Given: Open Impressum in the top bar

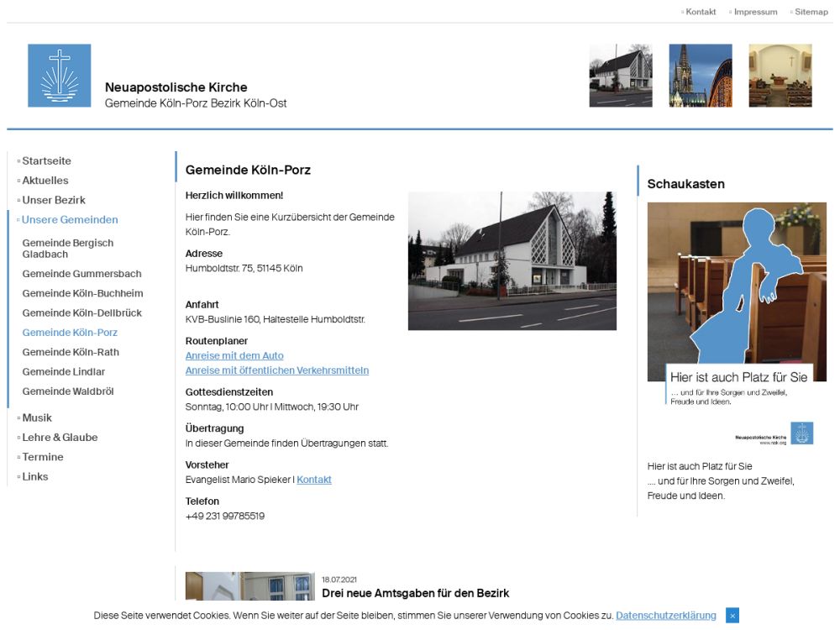Looking at the screenshot, I should pos(755,12).
